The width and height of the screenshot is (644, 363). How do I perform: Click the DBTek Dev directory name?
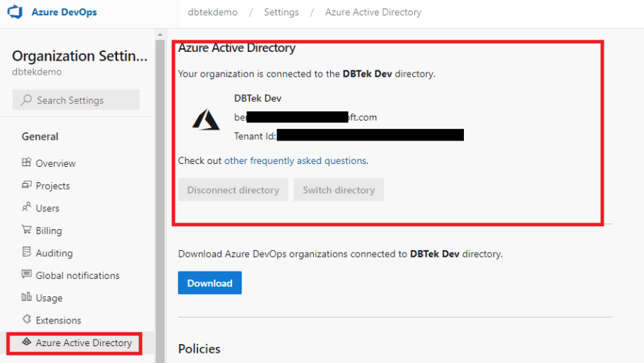(258, 99)
